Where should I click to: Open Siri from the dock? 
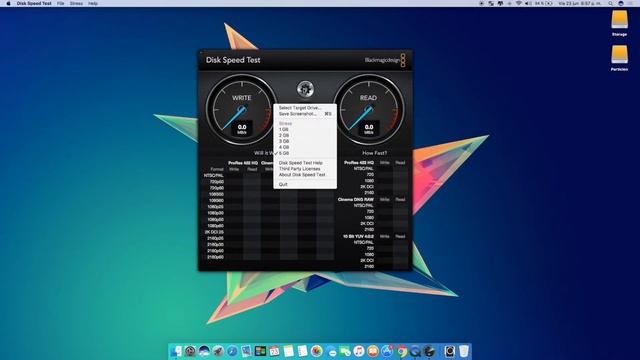(x=204, y=351)
